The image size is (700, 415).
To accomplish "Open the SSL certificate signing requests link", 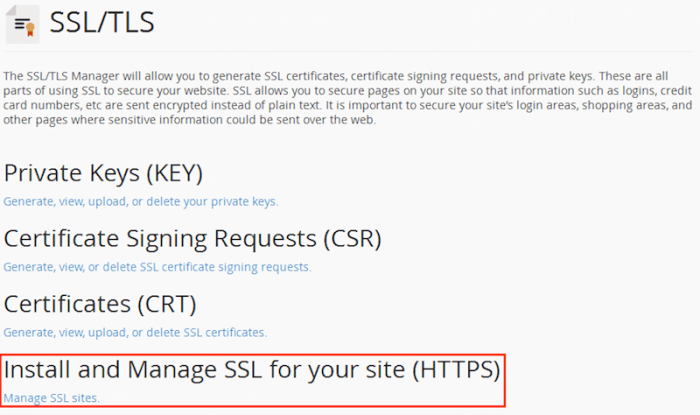I will 157,267.
